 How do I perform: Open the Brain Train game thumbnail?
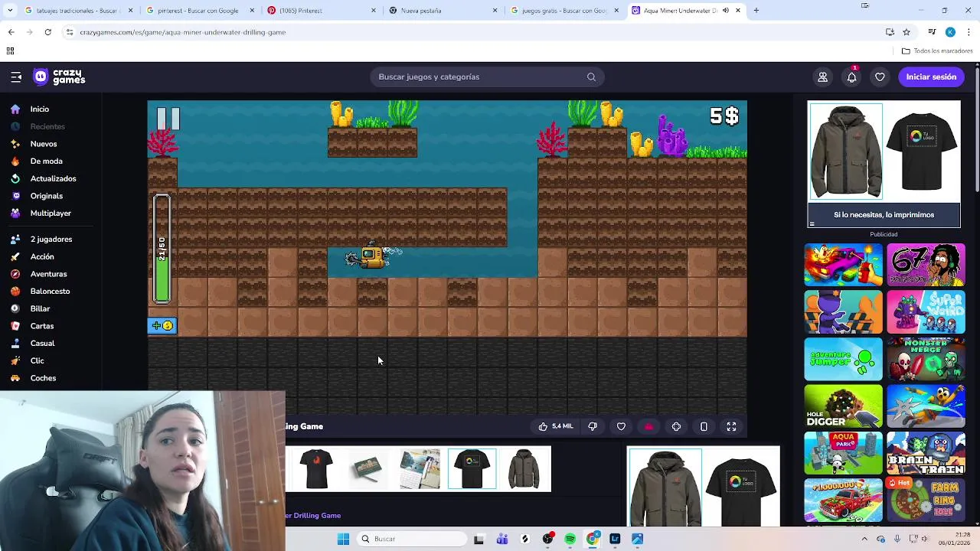pyautogui.click(x=926, y=453)
